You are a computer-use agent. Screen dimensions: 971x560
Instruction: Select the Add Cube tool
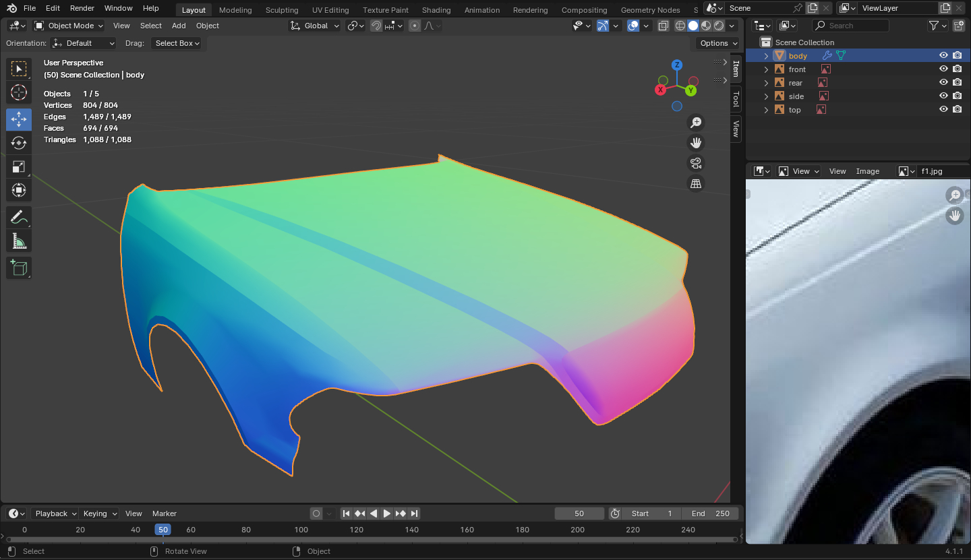[19, 268]
